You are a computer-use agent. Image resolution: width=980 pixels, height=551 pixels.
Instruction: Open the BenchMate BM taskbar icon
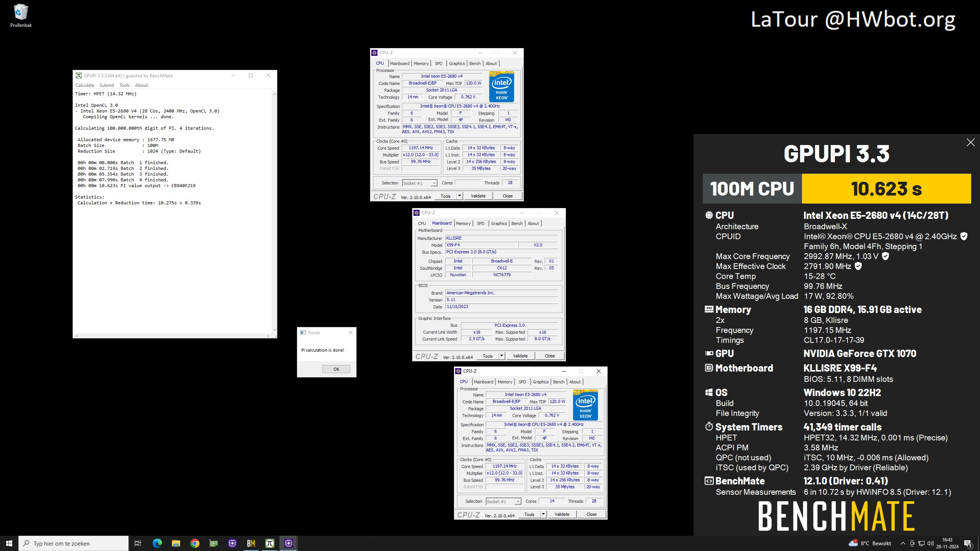251,543
